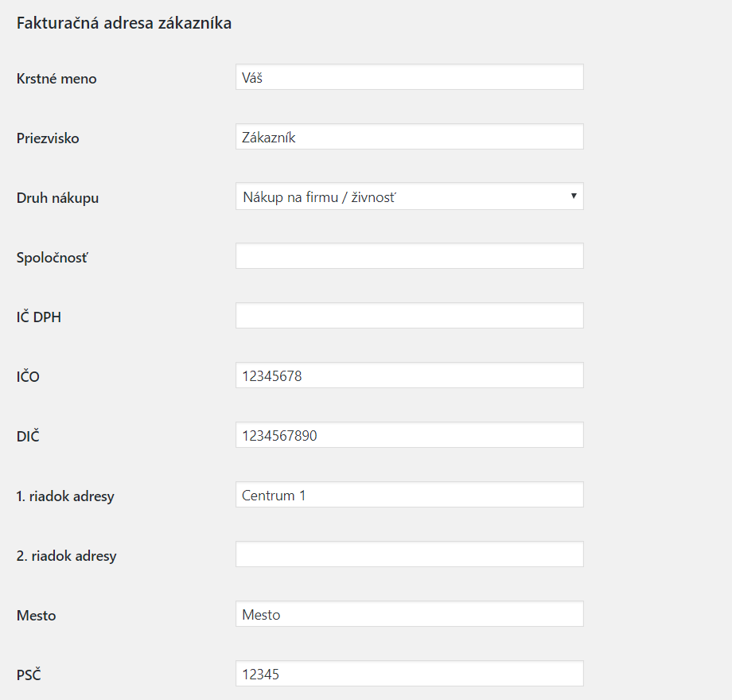Screen dimensions: 732x700
Task: Click the Spoločnosť label
Action: pos(53,258)
